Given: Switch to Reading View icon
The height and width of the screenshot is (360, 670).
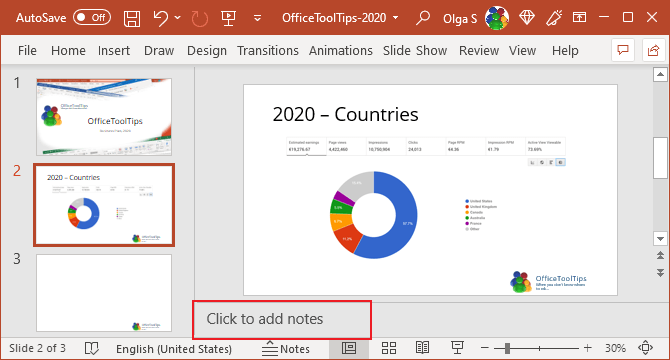Looking at the screenshot, I should click(422, 348).
